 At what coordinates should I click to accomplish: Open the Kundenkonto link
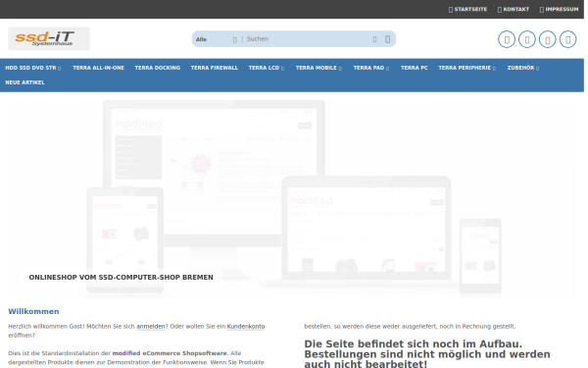tap(246, 327)
